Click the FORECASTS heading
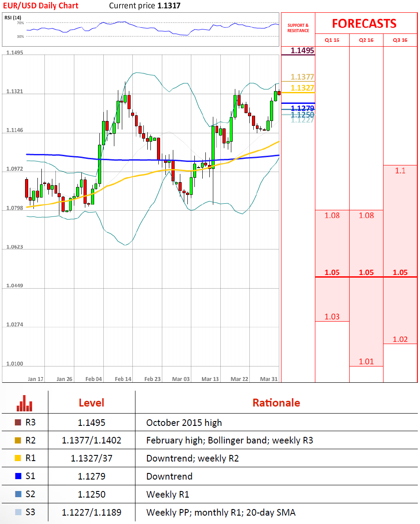The image size is (420, 524). pos(364,23)
